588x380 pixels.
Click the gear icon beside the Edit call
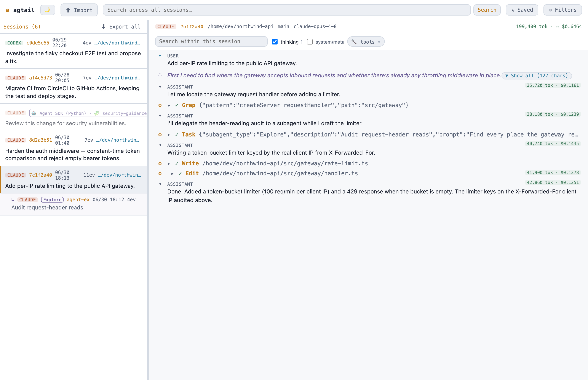[160, 174]
